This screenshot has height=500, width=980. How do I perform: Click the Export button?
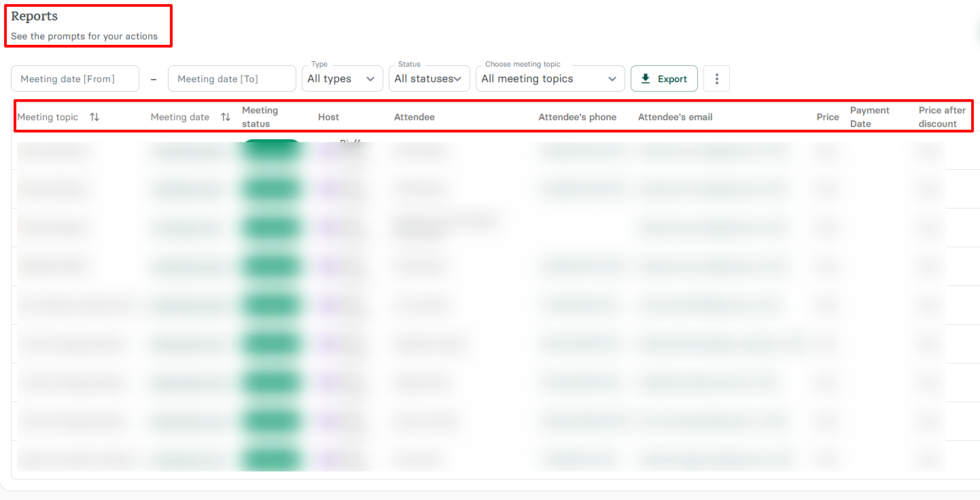664,78
